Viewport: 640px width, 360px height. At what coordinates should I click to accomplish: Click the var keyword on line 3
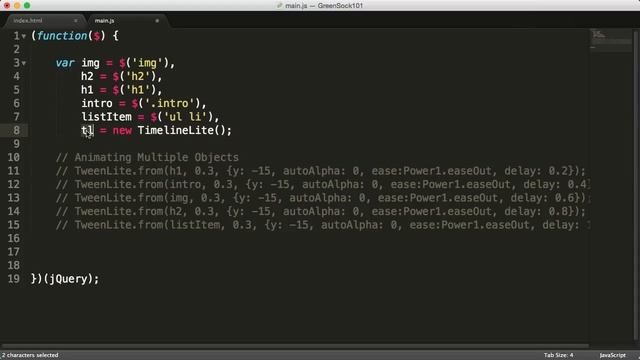click(x=65, y=63)
